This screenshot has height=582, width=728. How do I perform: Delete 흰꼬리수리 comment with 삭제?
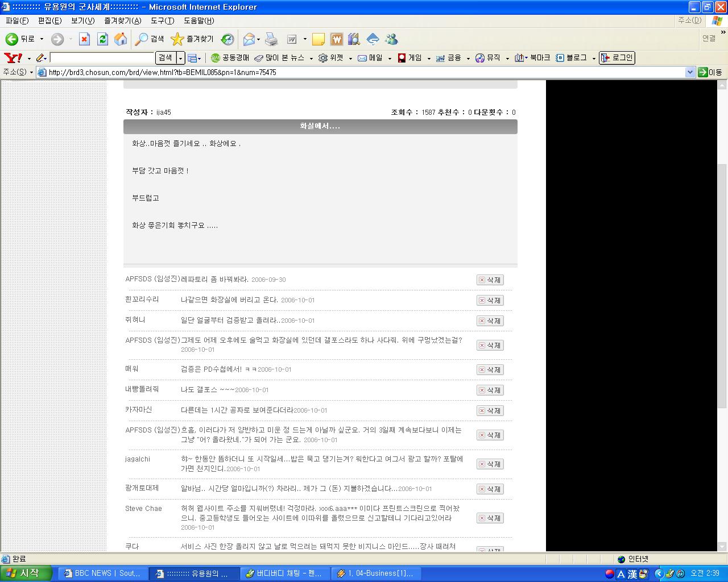490,300
